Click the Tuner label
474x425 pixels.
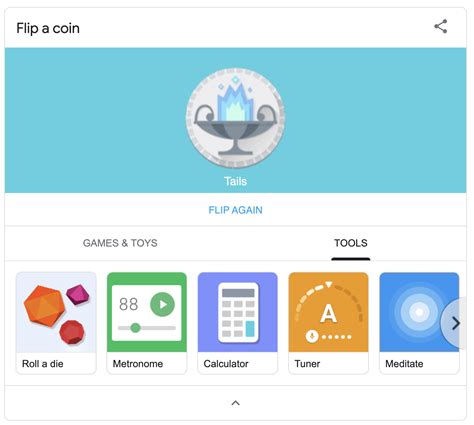coord(307,364)
